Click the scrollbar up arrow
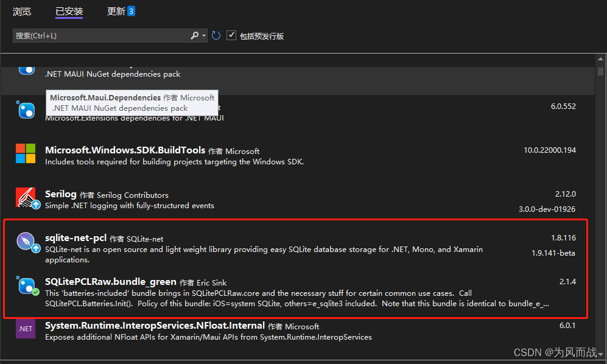This screenshot has width=607, height=364. (600, 59)
